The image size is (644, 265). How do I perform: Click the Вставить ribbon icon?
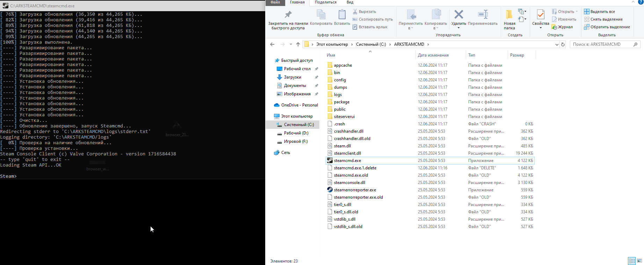(x=342, y=17)
